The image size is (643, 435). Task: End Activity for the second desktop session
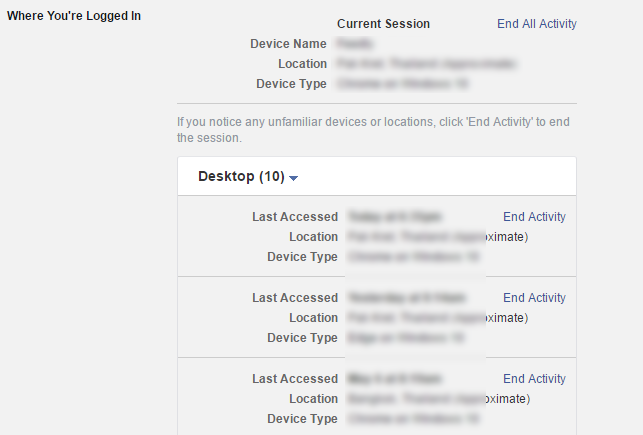point(534,298)
